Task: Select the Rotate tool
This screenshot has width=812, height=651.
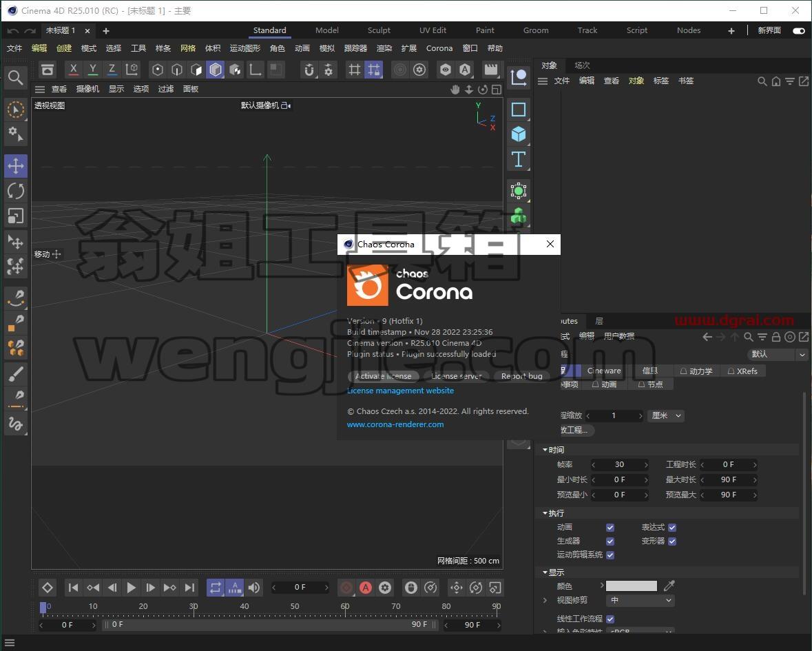Action: tap(16, 191)
